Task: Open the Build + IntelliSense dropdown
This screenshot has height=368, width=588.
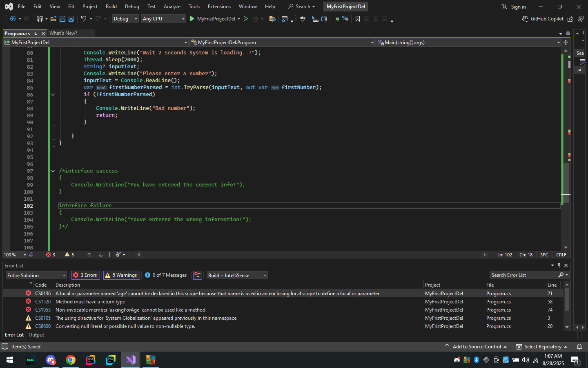Action: pyautogui.click(x=237, y=275)
